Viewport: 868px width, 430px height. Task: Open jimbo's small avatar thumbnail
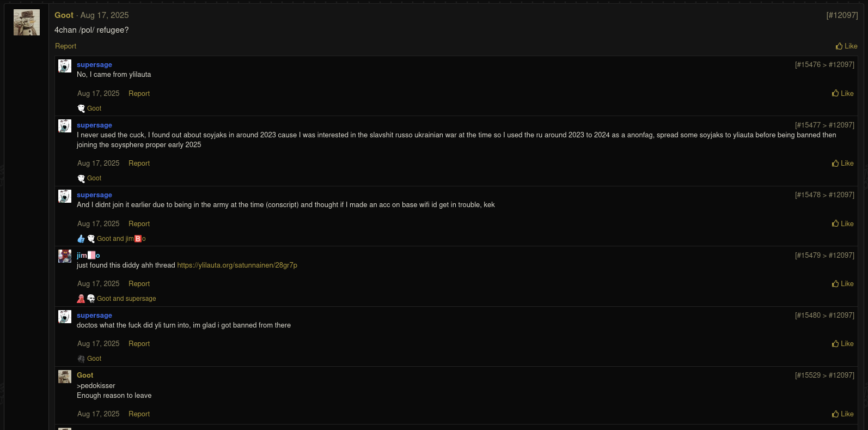pyautogui.click(x=65, y=256)
